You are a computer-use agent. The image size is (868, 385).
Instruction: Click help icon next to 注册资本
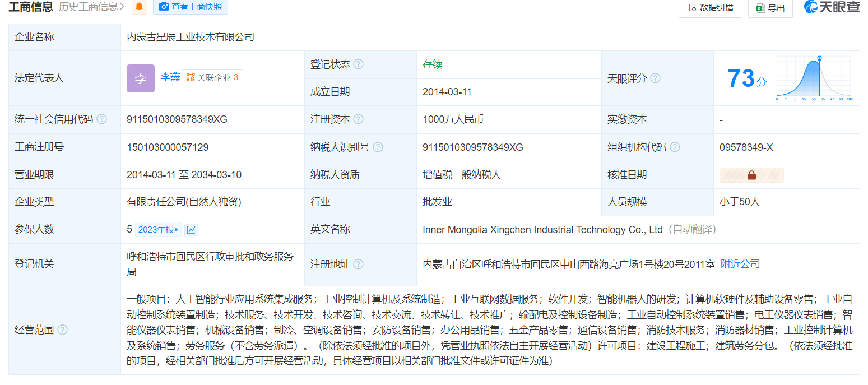coord(359,119)
